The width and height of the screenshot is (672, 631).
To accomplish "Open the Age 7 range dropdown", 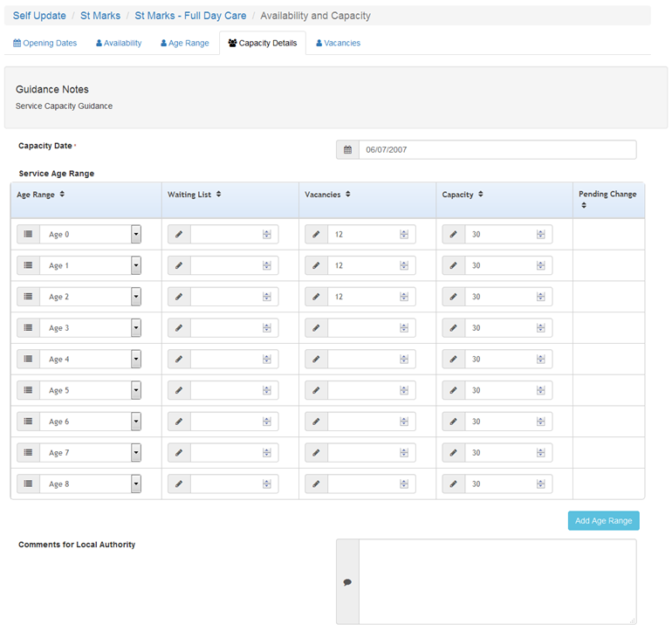I will click(x=136, y=453).
